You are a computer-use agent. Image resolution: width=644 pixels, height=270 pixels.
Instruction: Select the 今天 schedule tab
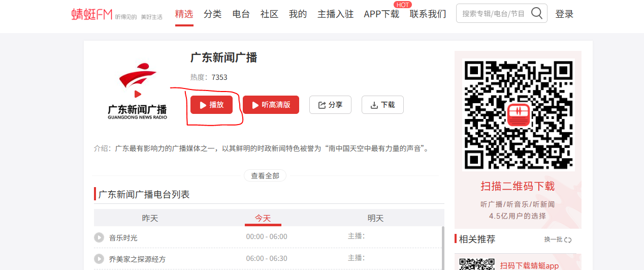(263, 218)
